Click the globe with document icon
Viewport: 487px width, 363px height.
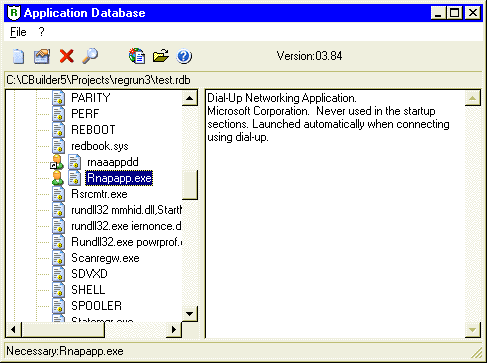137,56
